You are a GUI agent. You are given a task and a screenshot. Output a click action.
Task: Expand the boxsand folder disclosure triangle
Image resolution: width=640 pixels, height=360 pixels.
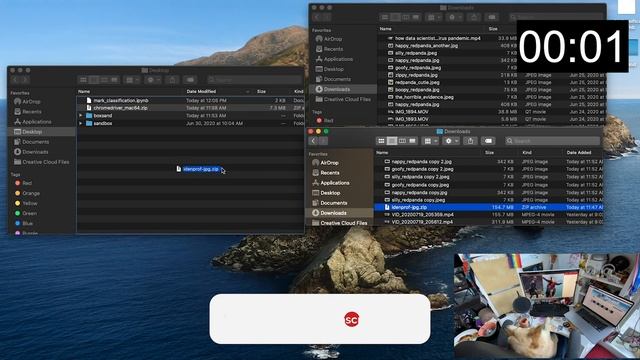(x=81, y=116)
